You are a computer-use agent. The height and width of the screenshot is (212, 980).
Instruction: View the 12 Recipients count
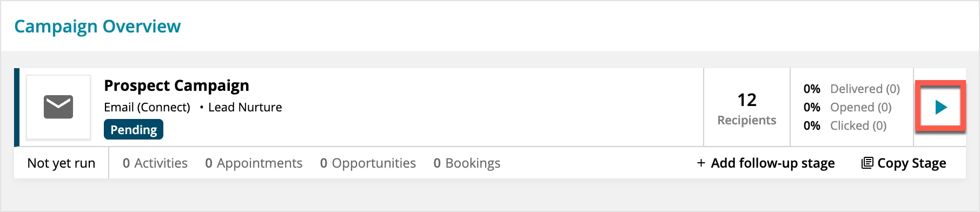[747, 108]
